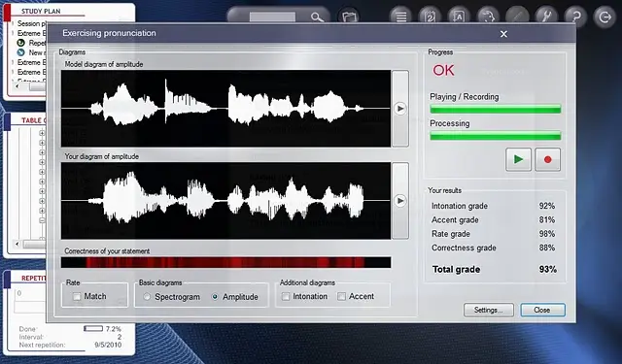Open the folder icon in top toolbar
Screen dimensions: 622x364
(349, 17)
